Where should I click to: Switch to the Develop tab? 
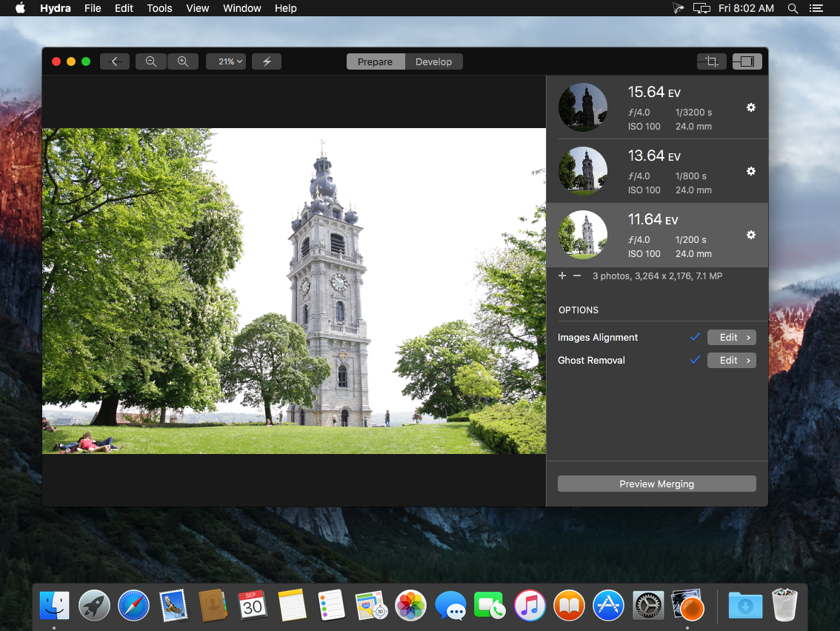click(x=433, y=61)
